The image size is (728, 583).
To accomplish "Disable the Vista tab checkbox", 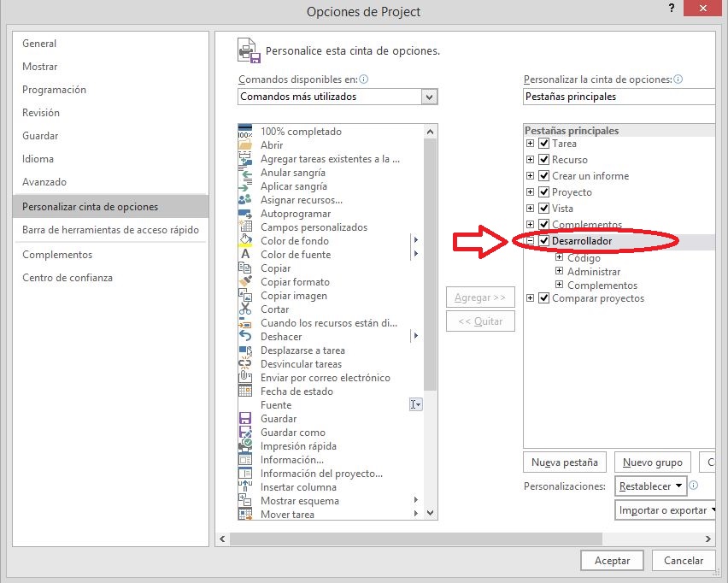I will 543,208.
